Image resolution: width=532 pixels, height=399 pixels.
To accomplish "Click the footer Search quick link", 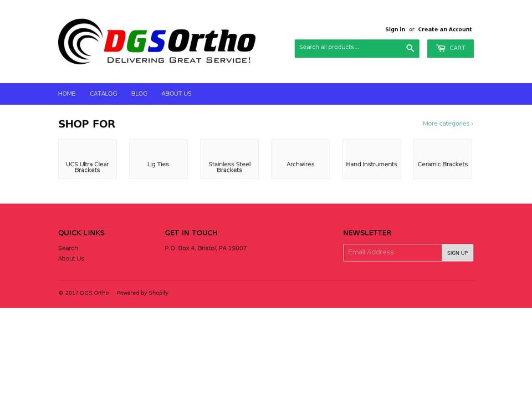I will [68, 248].
